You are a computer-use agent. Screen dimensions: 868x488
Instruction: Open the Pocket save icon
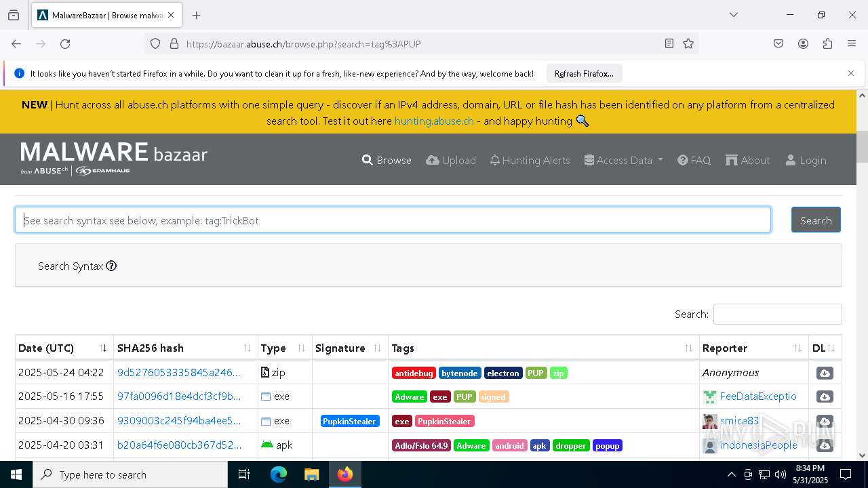click(x=778, y=43)
